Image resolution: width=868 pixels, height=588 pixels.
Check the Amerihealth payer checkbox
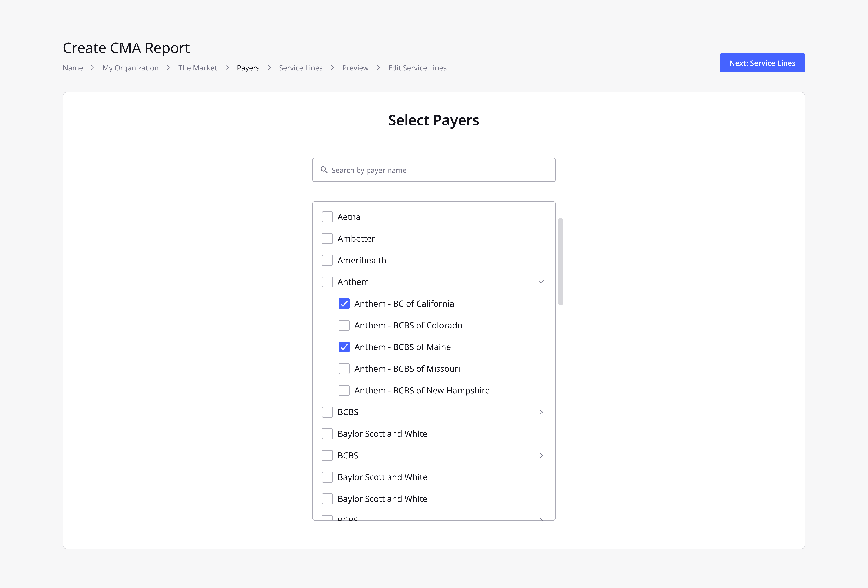coord(327,260)
